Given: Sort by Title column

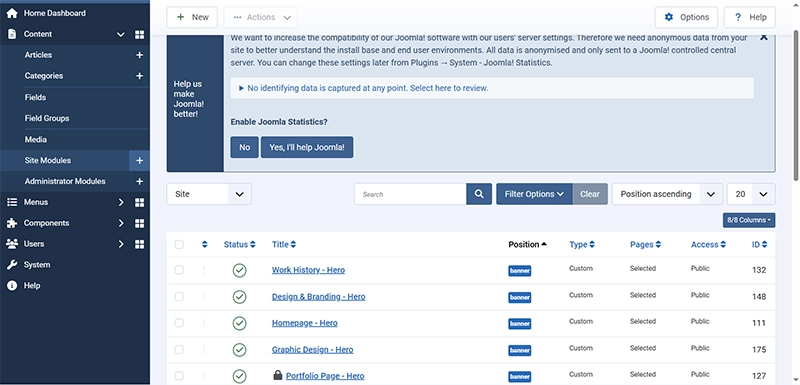Looking at the screenshot, I should [284, 245].
